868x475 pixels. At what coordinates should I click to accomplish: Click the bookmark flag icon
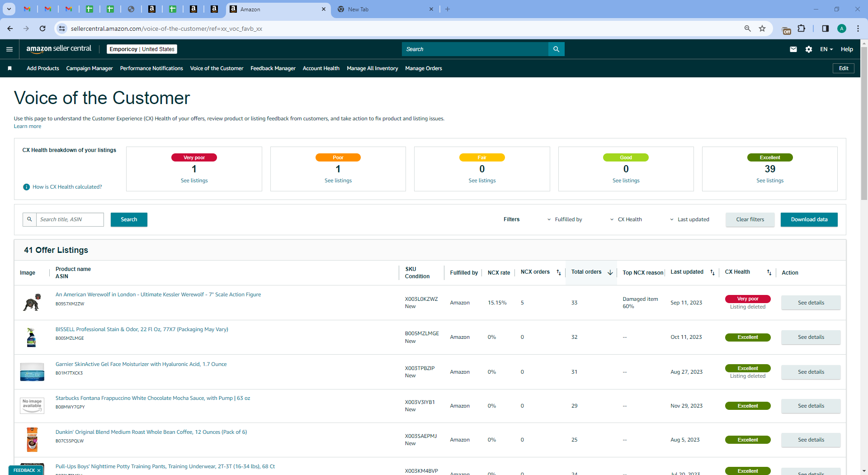(x=9, y=68)
